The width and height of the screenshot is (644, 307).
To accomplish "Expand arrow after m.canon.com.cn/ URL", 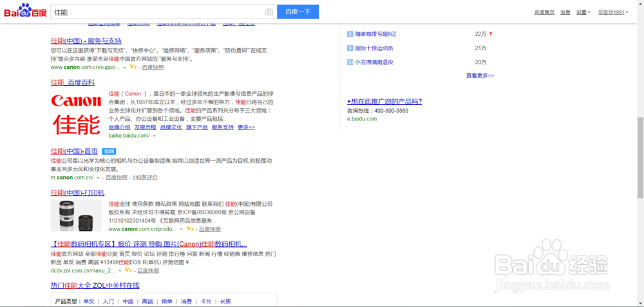I will (98, 178).
